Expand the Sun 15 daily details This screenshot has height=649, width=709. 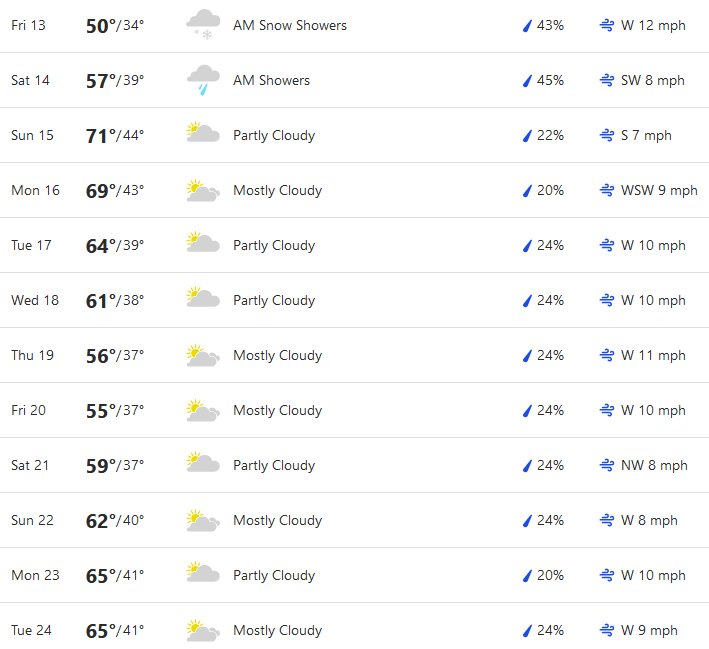pos(354,135)
